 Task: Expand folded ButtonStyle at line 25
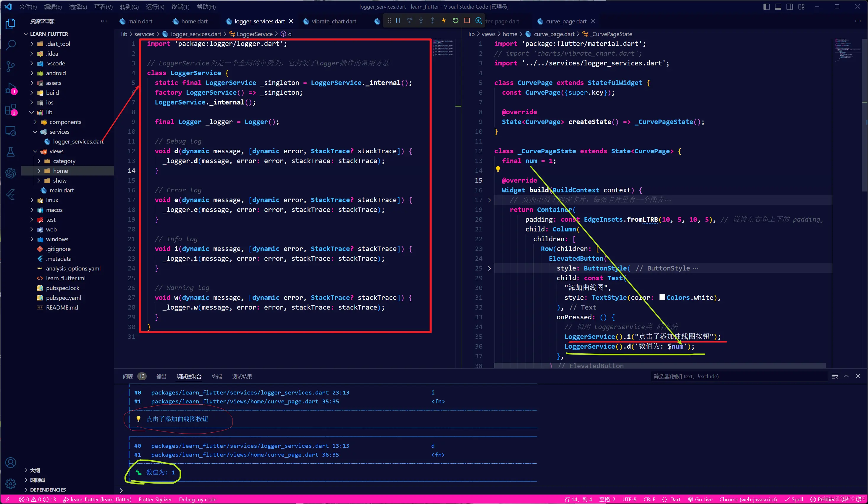click(x=489, y=268)
